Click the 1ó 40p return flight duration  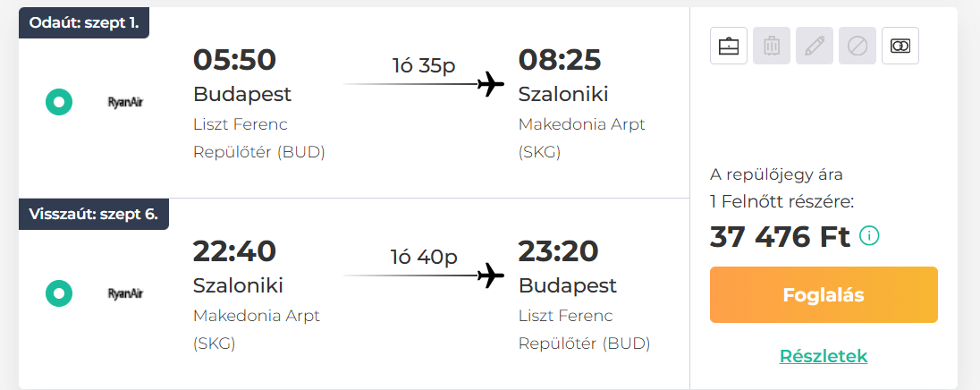(425, 256)
